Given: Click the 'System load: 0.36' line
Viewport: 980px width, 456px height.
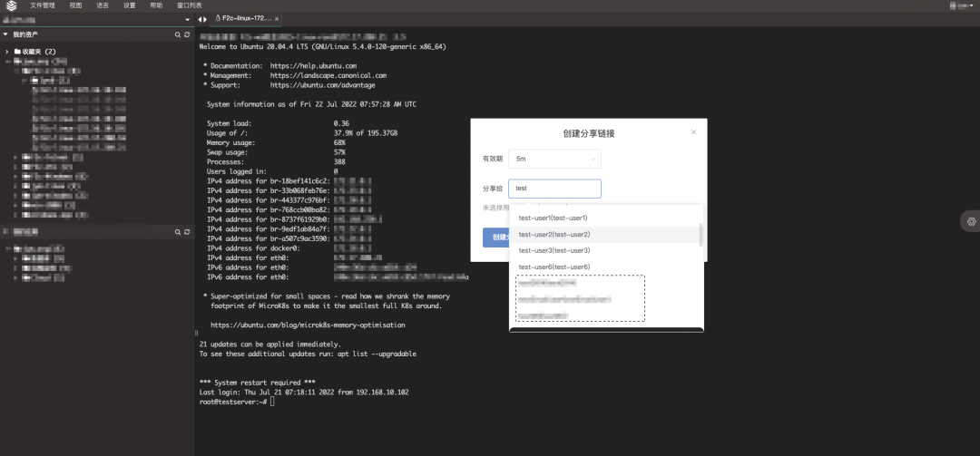Looking at the screenshot, I should [x=278, y=123].
